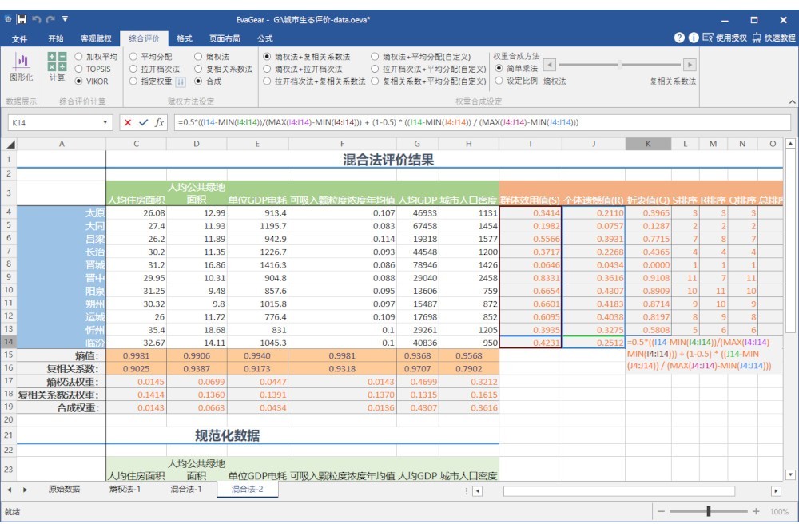Click the fx insert function icon

click(x=159, y=122)
